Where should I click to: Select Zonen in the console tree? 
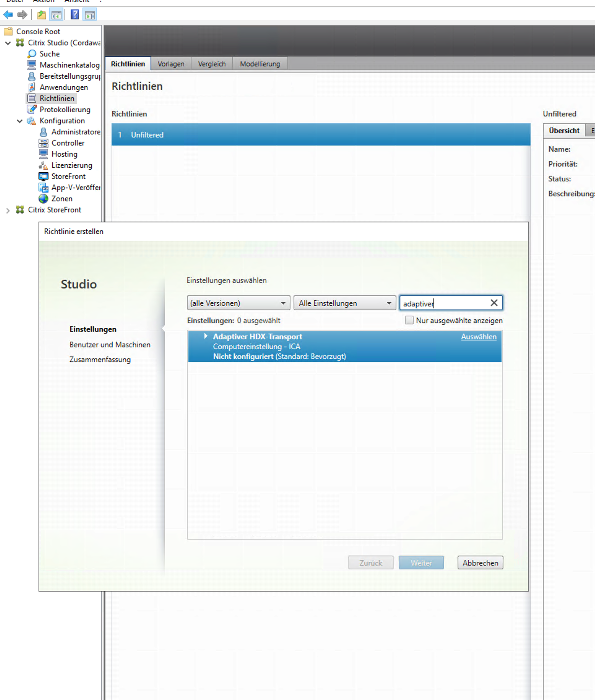(62, 198)
